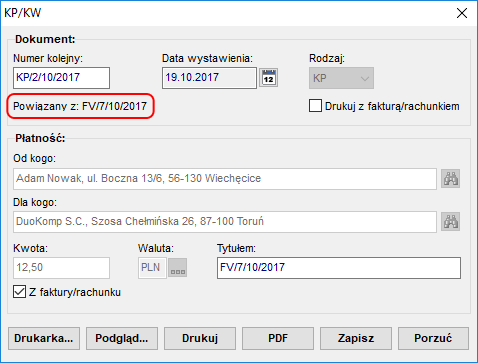This screenshot has height=363, width=478.
Task: Save the document with Zapisz
Action: pos(356,338)
